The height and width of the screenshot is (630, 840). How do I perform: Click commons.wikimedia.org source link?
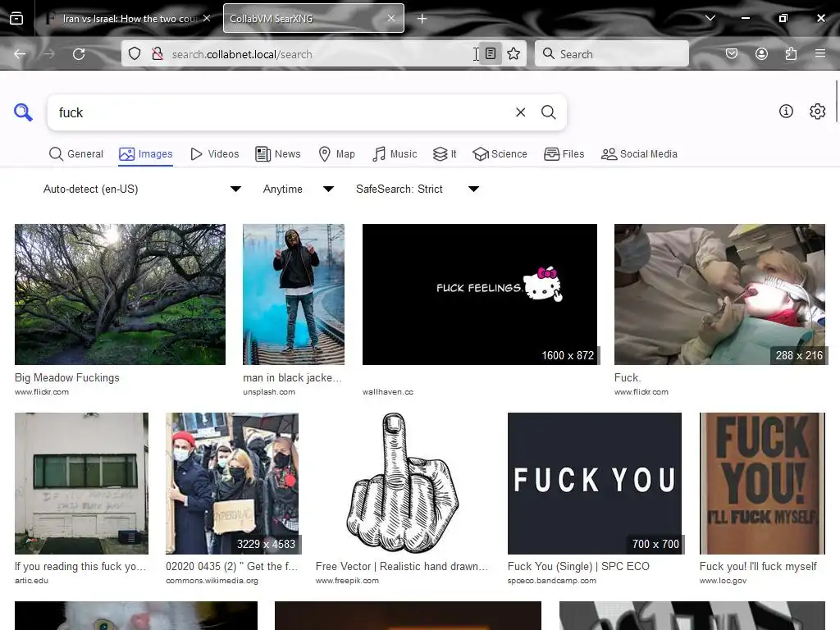pyautogui.click(x=212, y=581)
